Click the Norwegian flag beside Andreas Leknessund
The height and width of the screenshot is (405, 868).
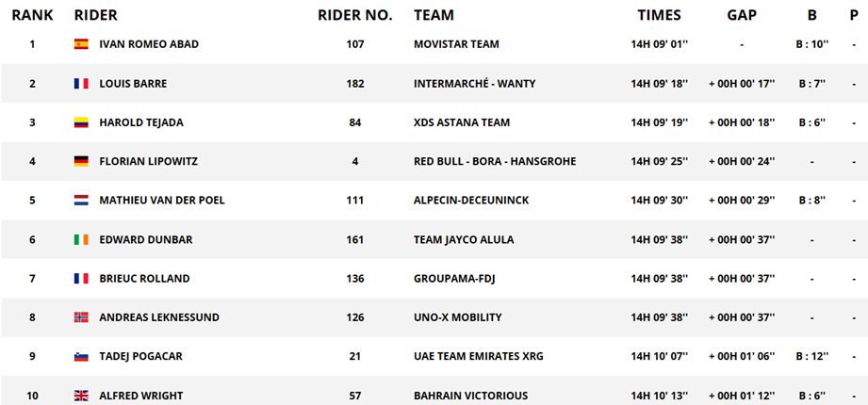tap(81, 317)
